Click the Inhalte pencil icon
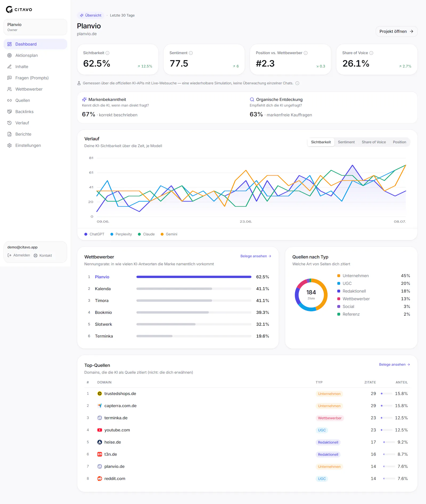This screenshot has height=504, width=426. pyautogui.click(x=10, y=67)
